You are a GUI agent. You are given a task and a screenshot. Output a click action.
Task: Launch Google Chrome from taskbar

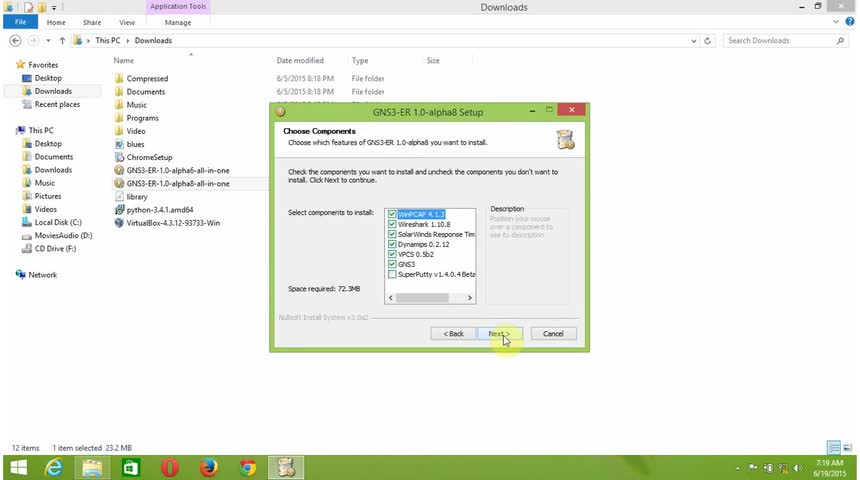[247, 468]
